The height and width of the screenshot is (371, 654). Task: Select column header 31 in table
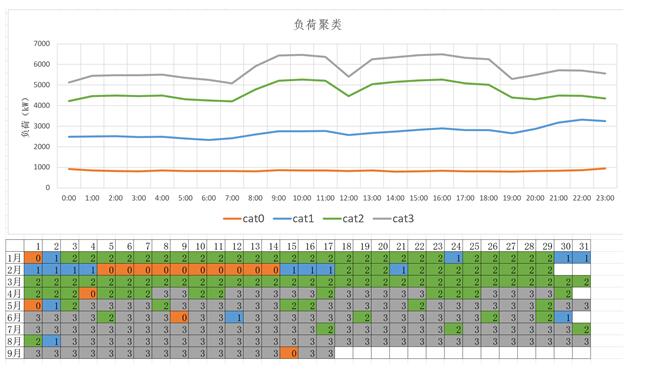[582, 246]
